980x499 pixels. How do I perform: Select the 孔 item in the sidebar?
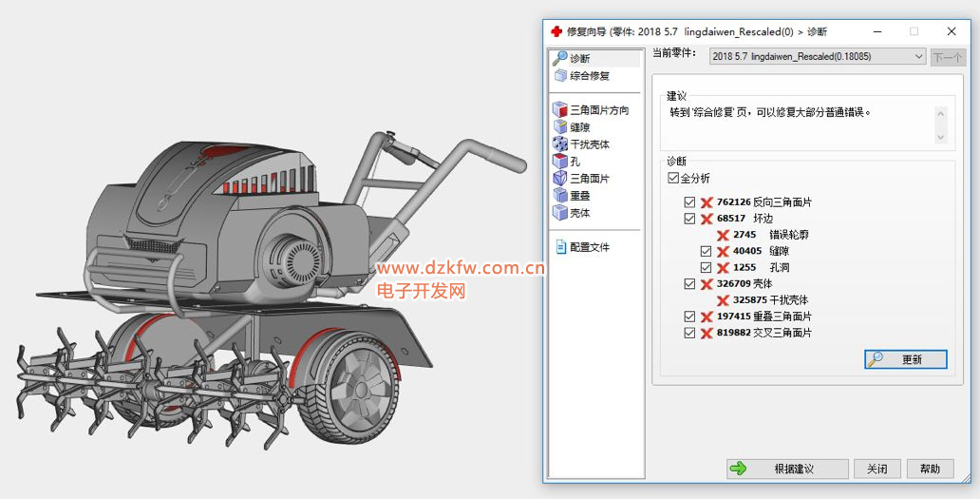[575, 162]
